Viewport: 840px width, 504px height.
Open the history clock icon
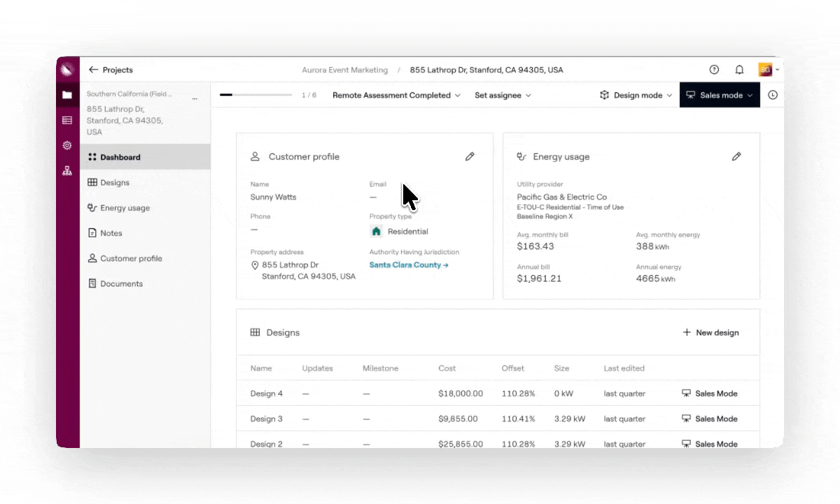pos(773,95)
